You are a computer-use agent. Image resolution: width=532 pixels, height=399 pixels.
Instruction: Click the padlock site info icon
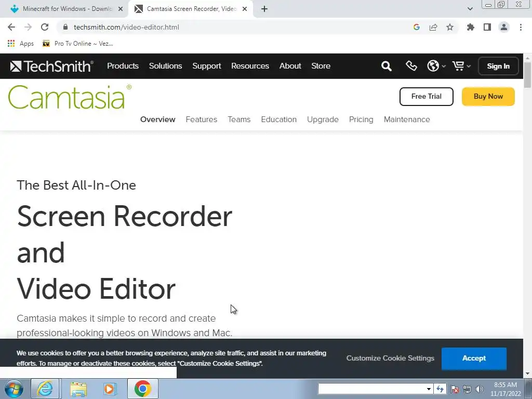click(x=66, y=27)
